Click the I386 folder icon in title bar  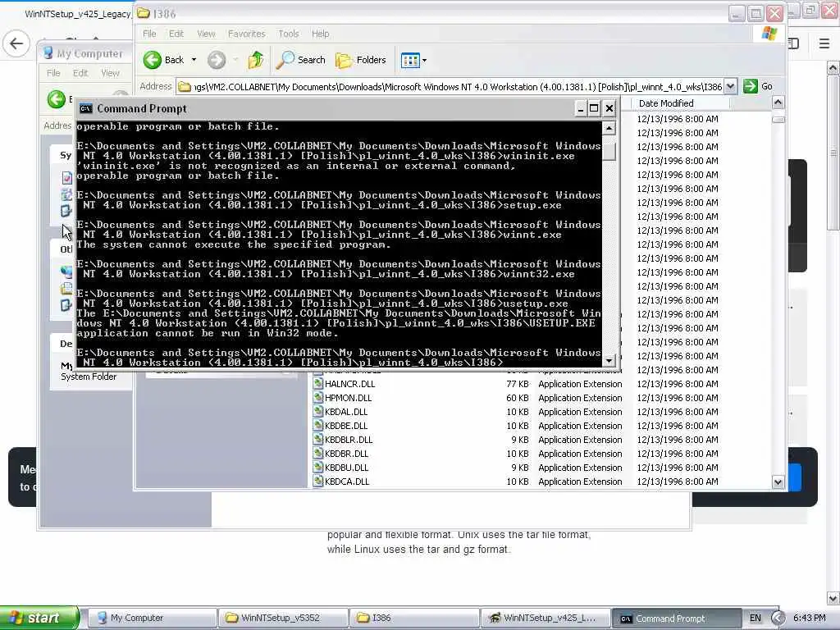tap(143, 13)
